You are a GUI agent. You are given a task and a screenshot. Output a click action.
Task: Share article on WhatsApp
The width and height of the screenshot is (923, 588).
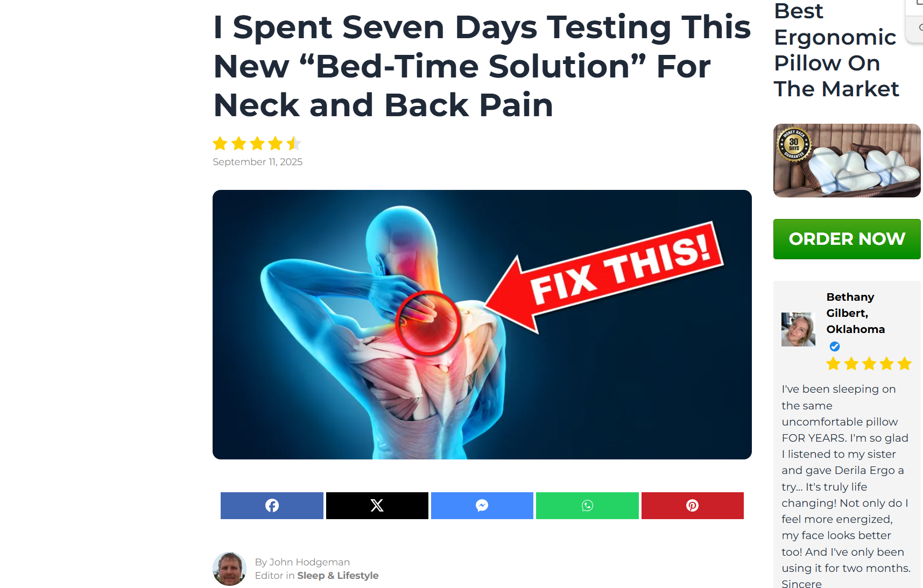pyautogui.click(x=587, y=506)
